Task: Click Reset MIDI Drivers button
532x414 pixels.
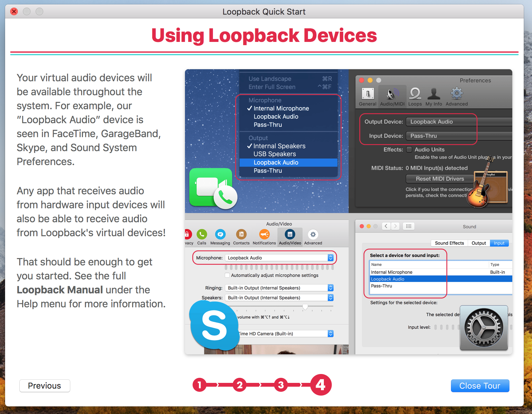Action: pos(440,179)
